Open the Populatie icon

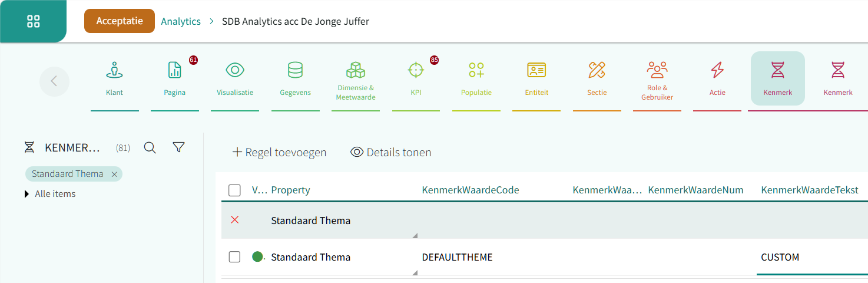pyautogui.click(x=476, y=70)
